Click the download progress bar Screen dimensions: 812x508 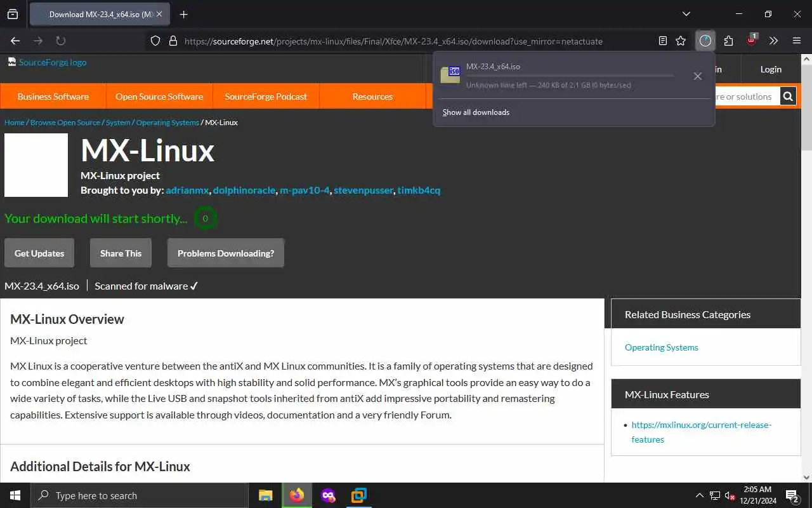tap(570, 76)
